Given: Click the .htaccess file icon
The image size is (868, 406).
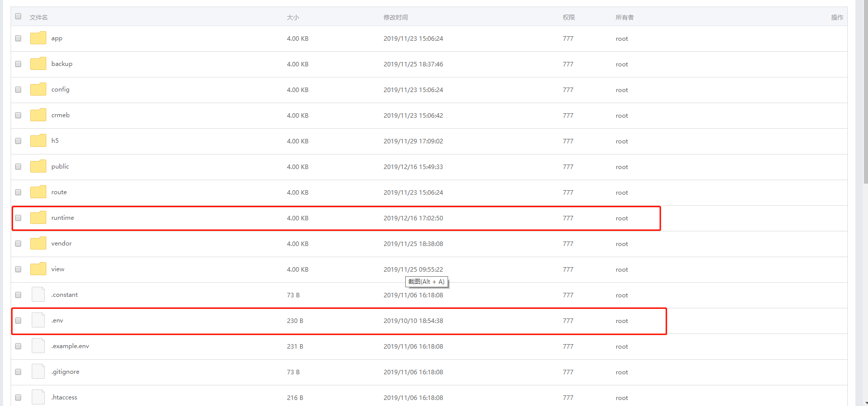Looking at the screenshot, I should click(x=38, y=397).
